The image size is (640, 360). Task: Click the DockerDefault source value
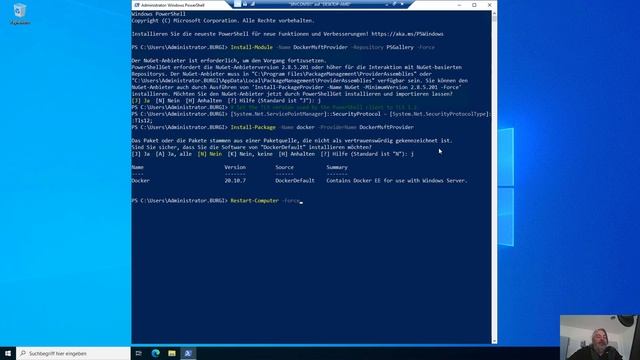[x=295, y=180]
